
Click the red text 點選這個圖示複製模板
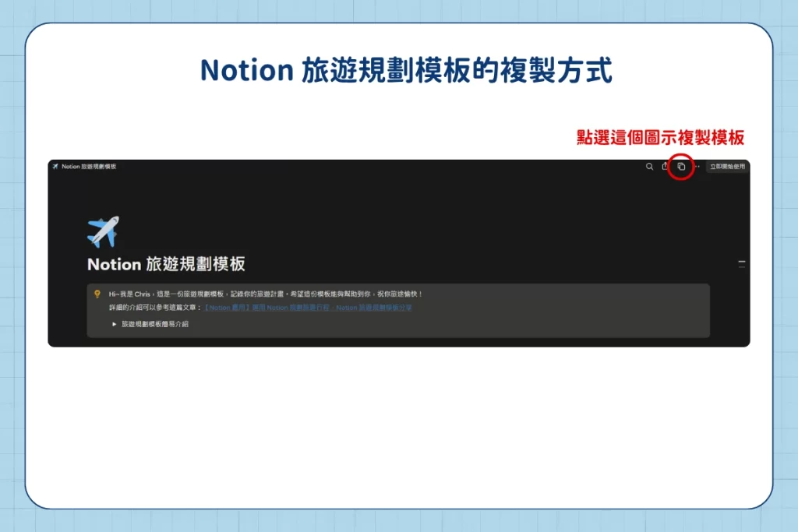point(660,139)
